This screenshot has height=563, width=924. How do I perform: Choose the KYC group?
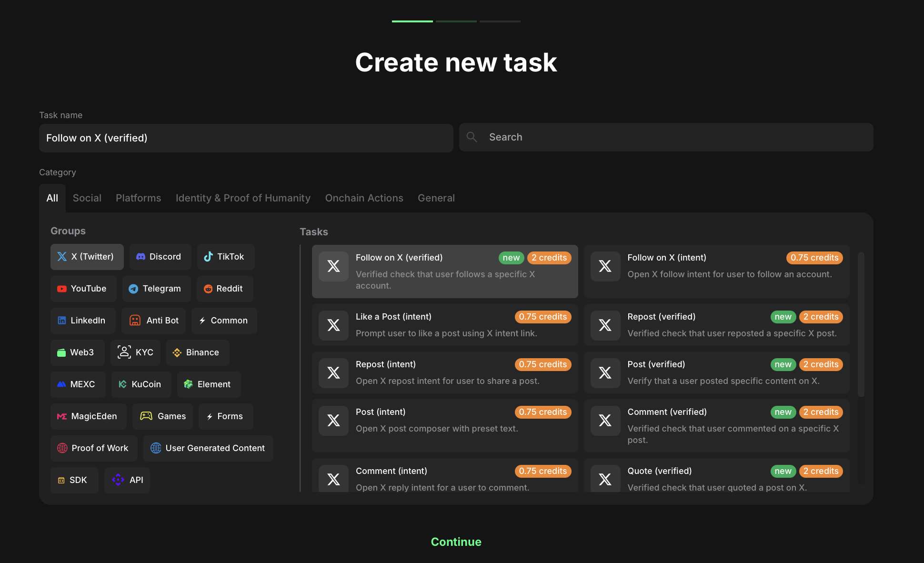pyautogui.click(x=136, y=352)
